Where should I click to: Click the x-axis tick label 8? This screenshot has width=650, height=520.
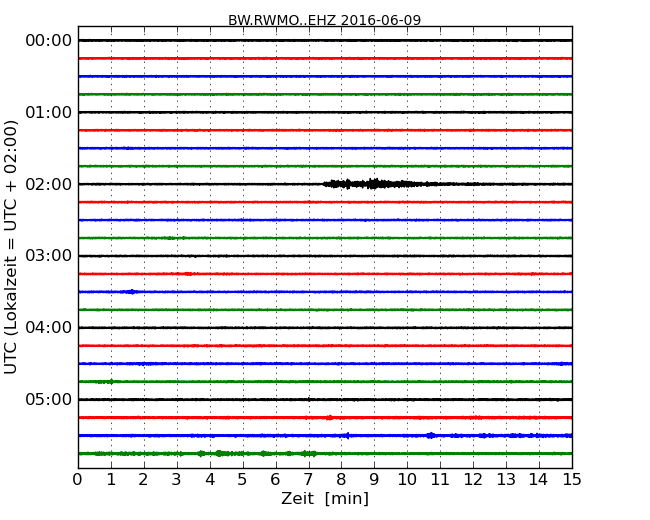341,480
